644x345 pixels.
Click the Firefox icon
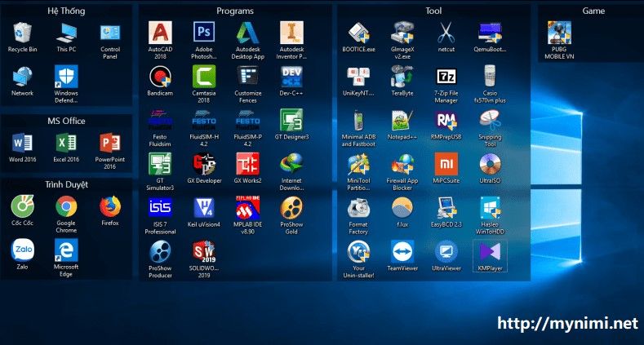pos(110,206)
